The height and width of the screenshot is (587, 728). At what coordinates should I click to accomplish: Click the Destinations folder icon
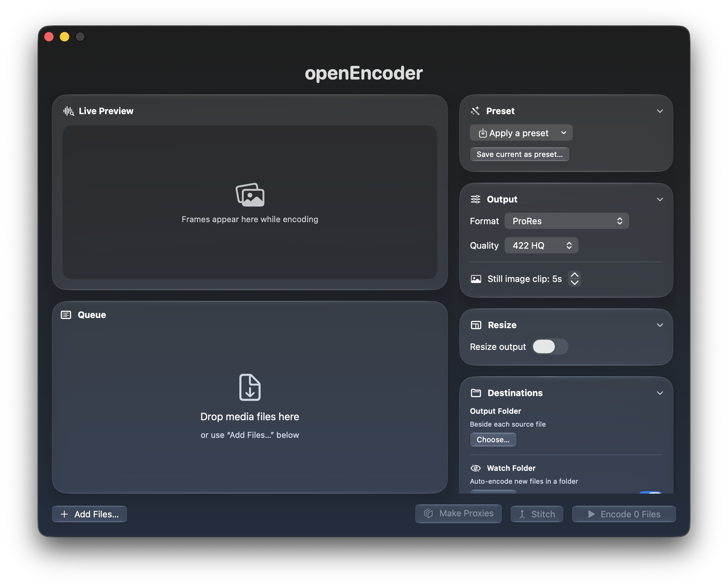(x=476, y=393)
